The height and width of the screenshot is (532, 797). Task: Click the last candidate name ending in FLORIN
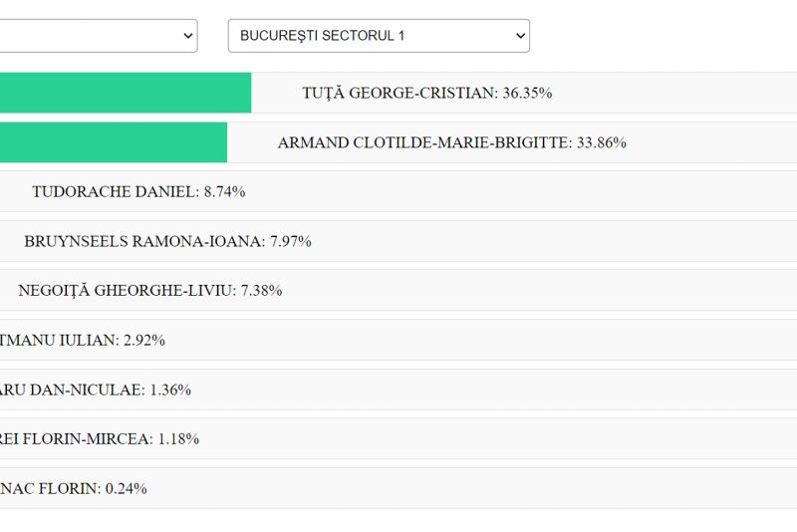coord(50,488)
